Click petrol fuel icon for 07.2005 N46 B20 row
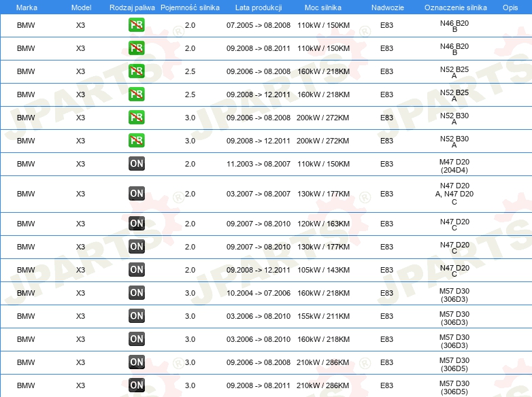This screenshot has width=532, height=397. click(136, 25)
